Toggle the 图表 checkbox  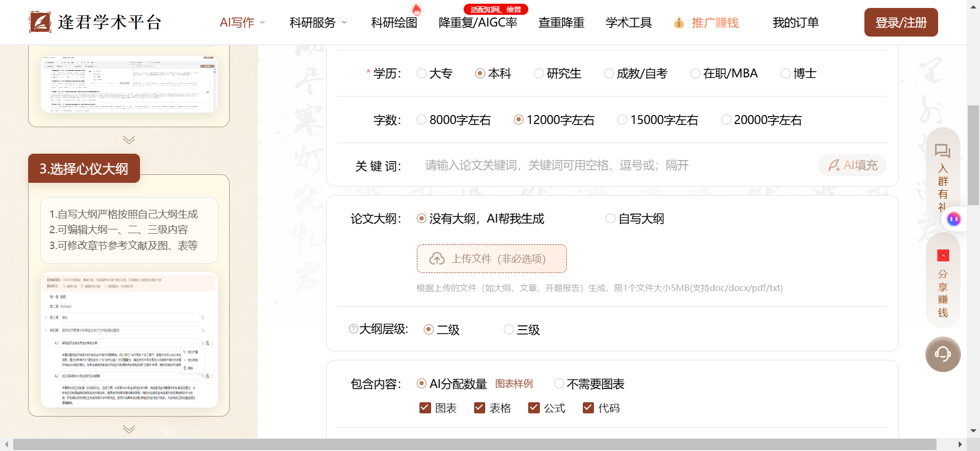point(425,408)
